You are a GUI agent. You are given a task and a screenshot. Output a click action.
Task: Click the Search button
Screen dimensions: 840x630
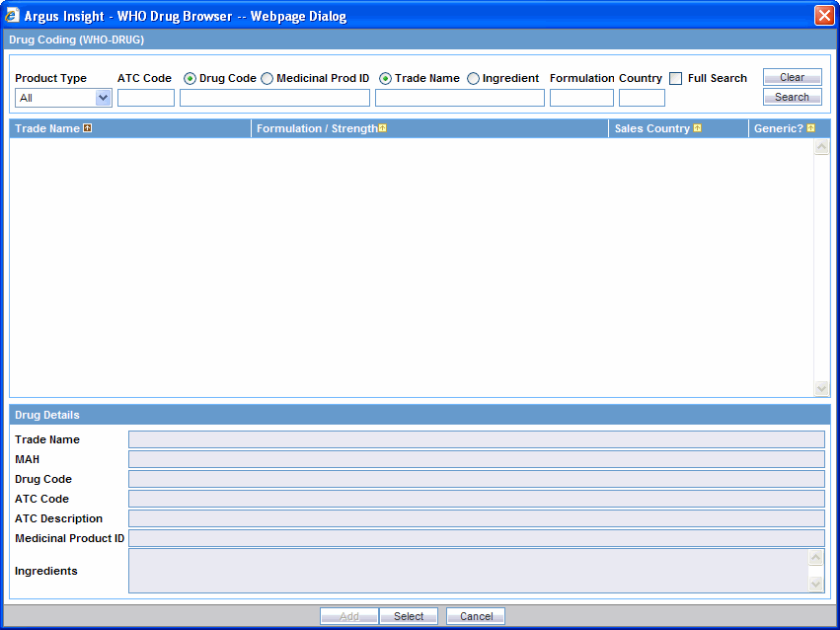[793, 97]
